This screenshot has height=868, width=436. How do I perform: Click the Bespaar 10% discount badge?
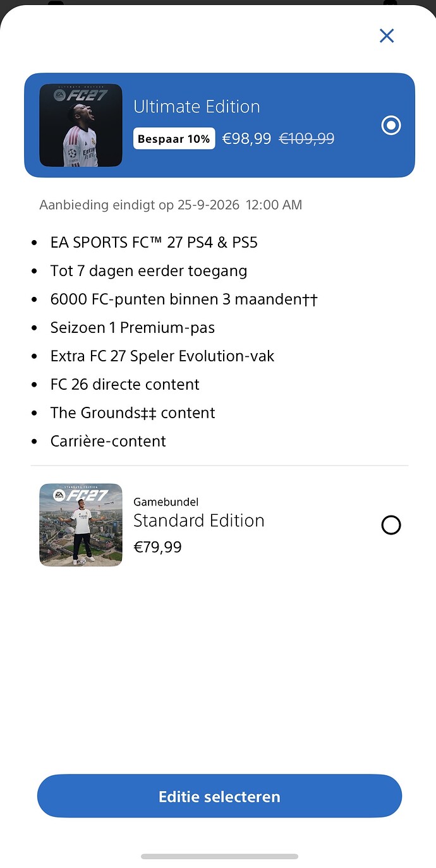(x=174, y=138)
